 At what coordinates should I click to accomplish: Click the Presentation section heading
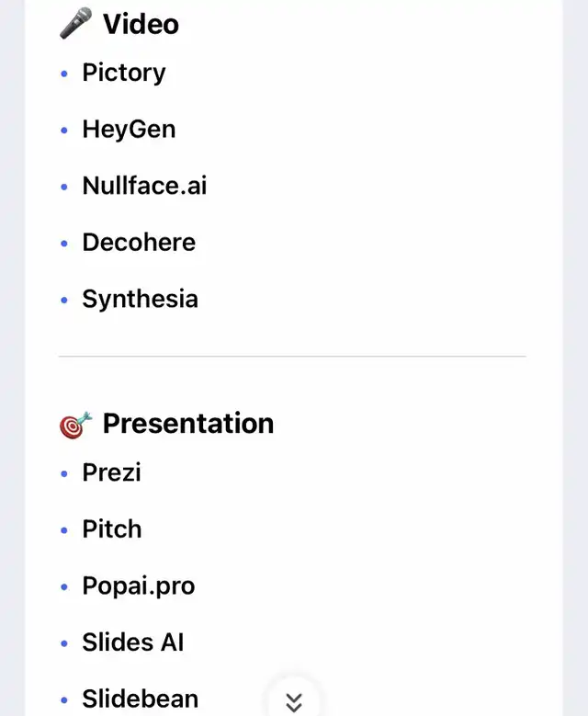tap(188, 424)
